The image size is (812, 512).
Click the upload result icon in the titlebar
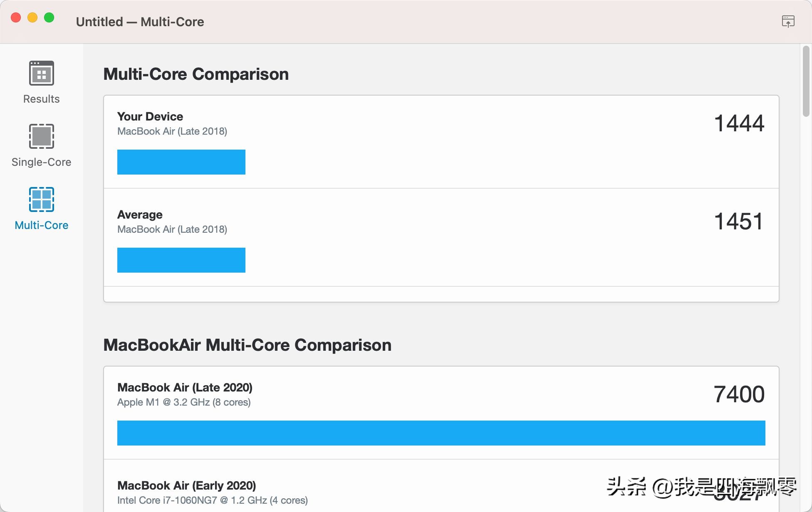tap(789, 21)
